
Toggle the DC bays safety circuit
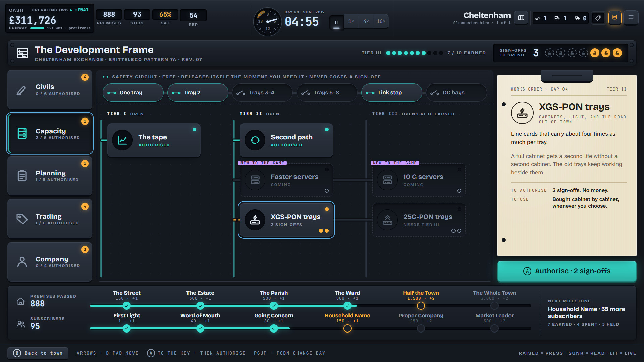pos(456,93)
